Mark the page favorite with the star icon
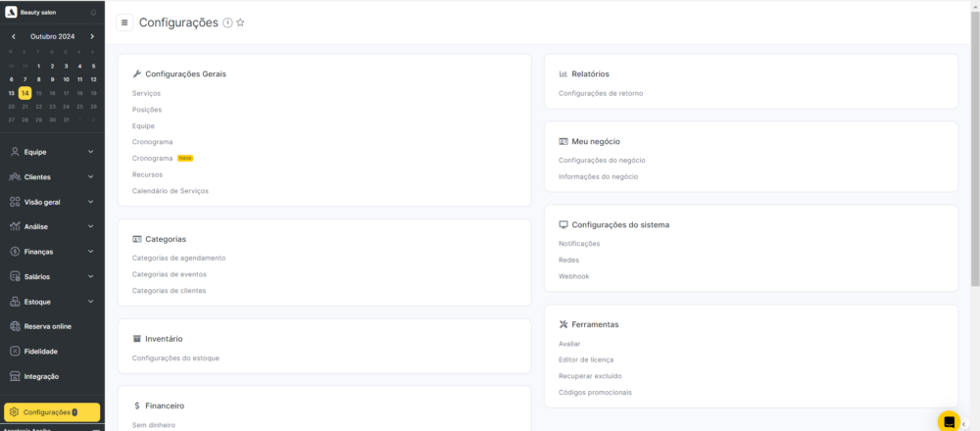This screenshot has width=980, height=431. pos(241,23)
